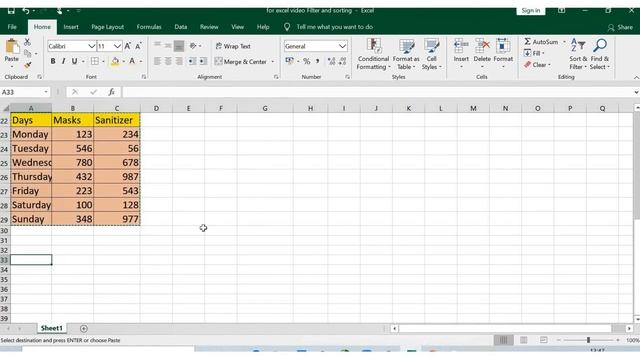
Task: Toggle Center alignment
Action: tap(168, 61)
